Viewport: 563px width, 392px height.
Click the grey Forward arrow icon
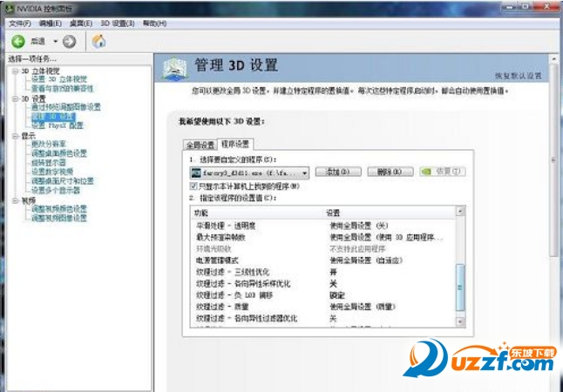click(x=70, y=41)
